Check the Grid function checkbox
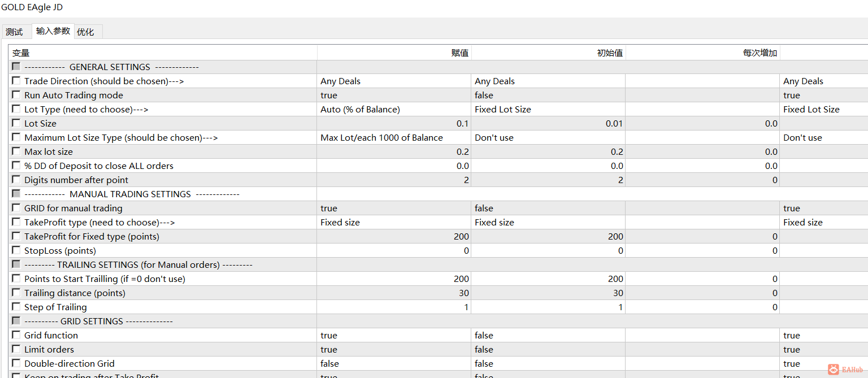This screenshot has width=868, height=378. pos(16,335)
